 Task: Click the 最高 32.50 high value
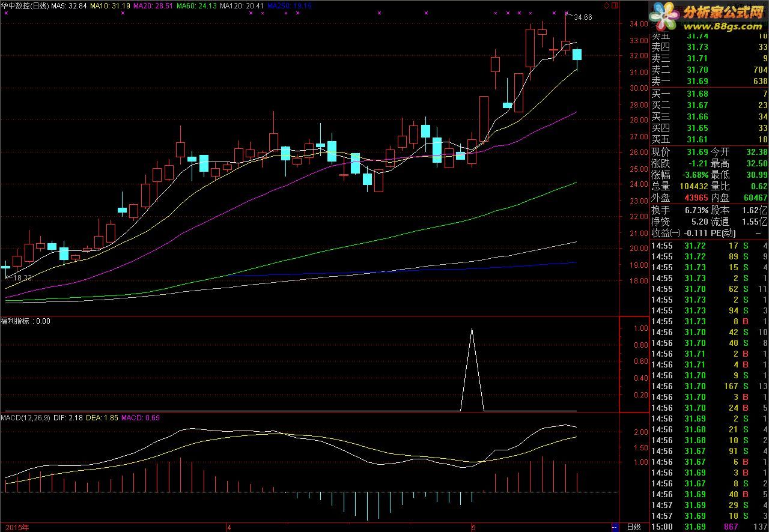click(x=756, y=163)
